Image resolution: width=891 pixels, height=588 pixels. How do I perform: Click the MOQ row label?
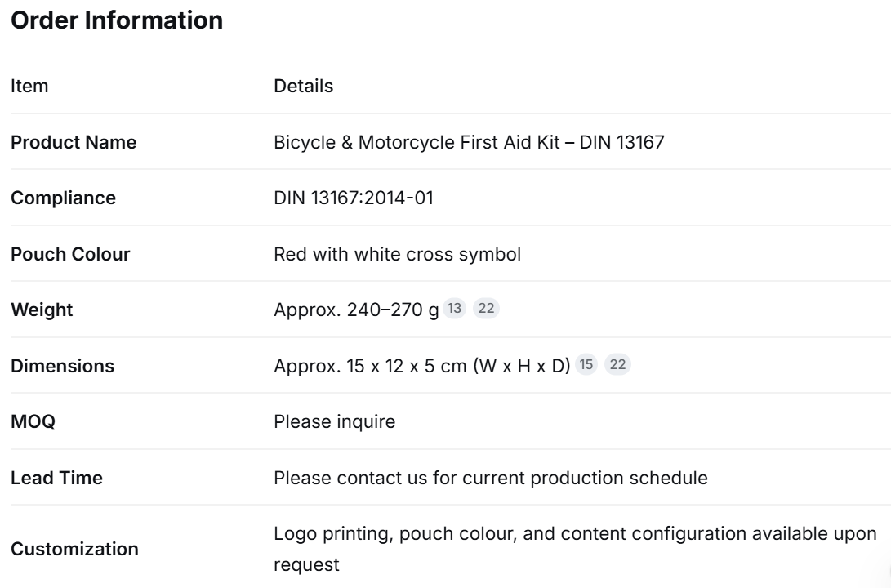(x=33, y=421)
